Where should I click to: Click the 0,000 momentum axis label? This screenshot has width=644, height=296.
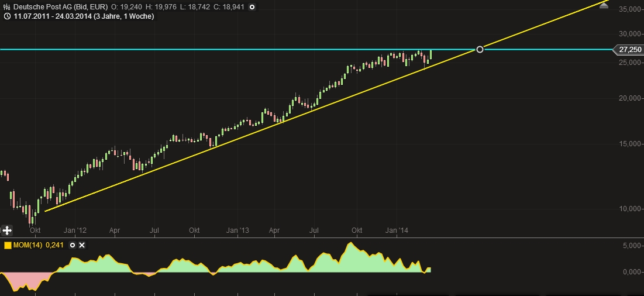[x=632, y=272]
